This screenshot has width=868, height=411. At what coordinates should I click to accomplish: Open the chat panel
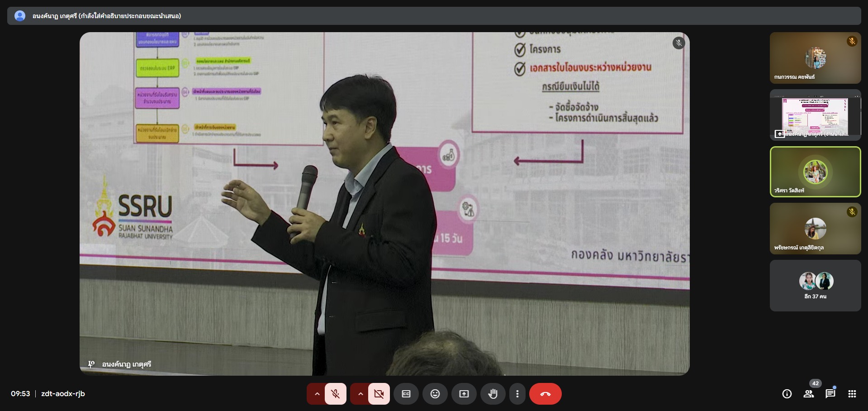[x=830, y=394]
